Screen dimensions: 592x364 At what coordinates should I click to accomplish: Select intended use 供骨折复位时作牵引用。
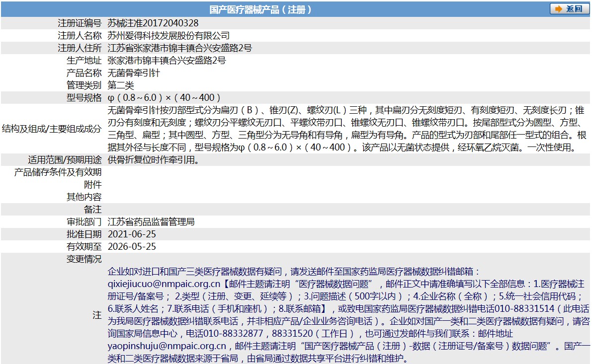[x=154, y=160]
